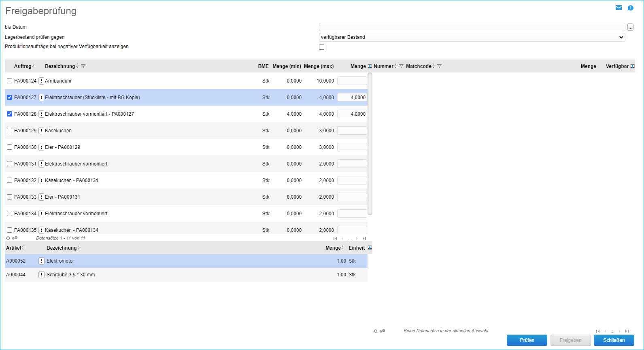Click filter icon beside Nummer column
This screenshot has height=350, width=644.
click(401, 66)
